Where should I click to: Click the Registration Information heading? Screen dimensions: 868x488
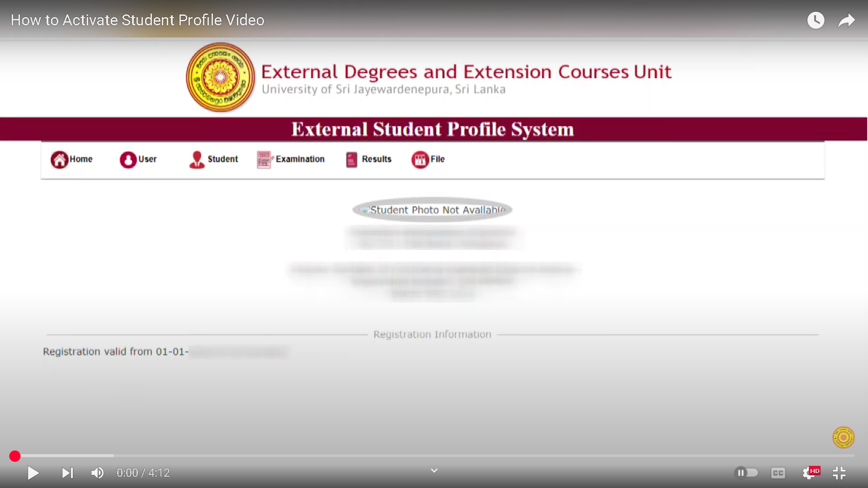pos(432,334)
